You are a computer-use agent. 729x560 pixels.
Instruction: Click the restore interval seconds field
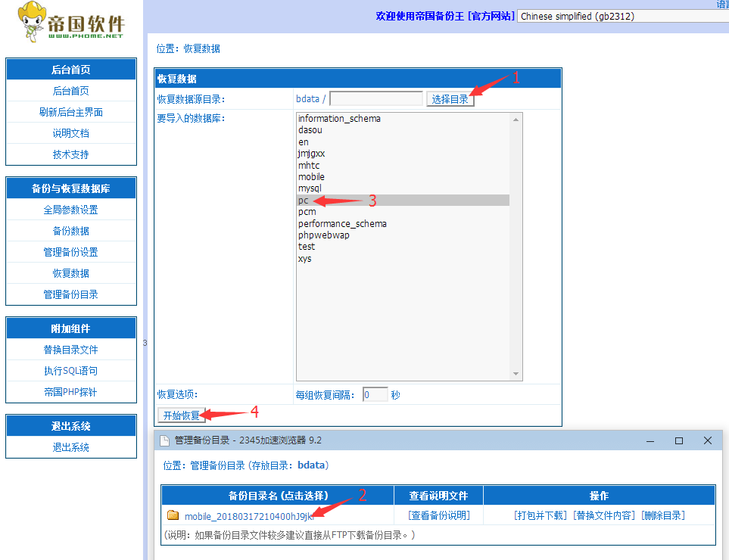375,394
